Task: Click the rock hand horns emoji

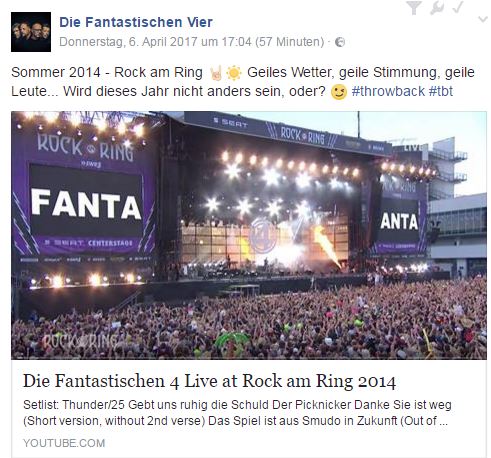Action: [216, 73]
